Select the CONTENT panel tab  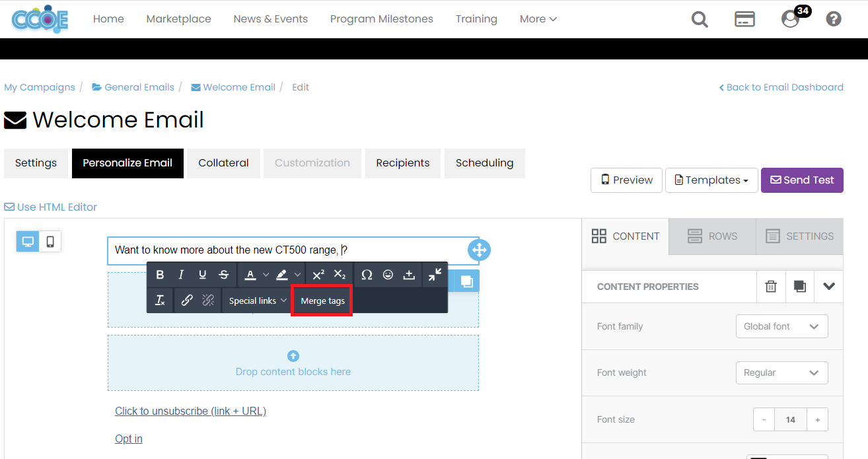coord(626,236)
